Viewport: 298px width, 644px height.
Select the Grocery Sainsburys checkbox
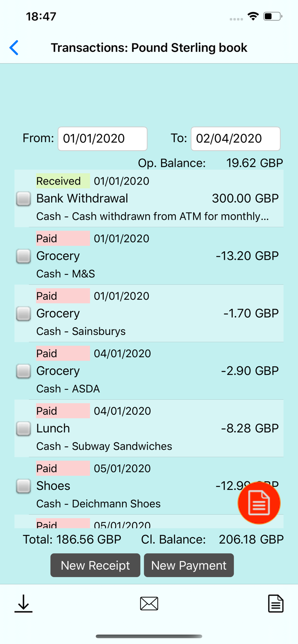tap(23, 313)
